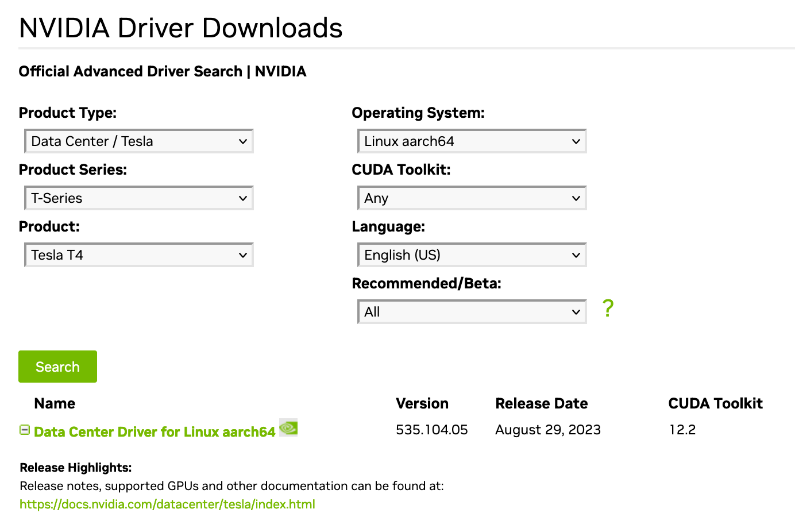Expand the Recommended/Beta dropdown
The height and width of the screenshot is (532, 795).
[x=472, y=312]
